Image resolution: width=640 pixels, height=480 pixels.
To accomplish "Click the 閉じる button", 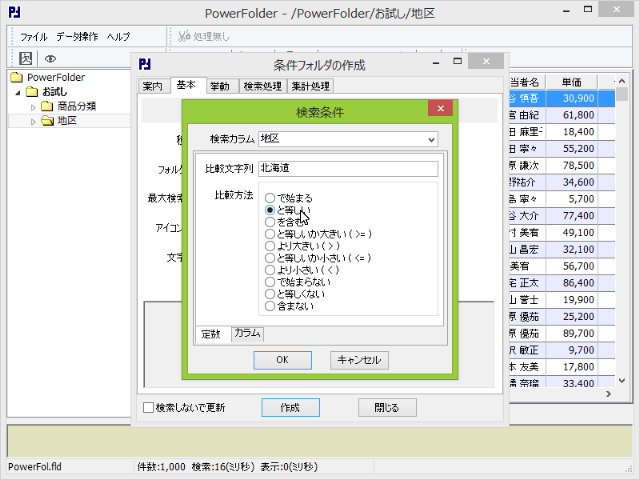I will pos(387,407).
